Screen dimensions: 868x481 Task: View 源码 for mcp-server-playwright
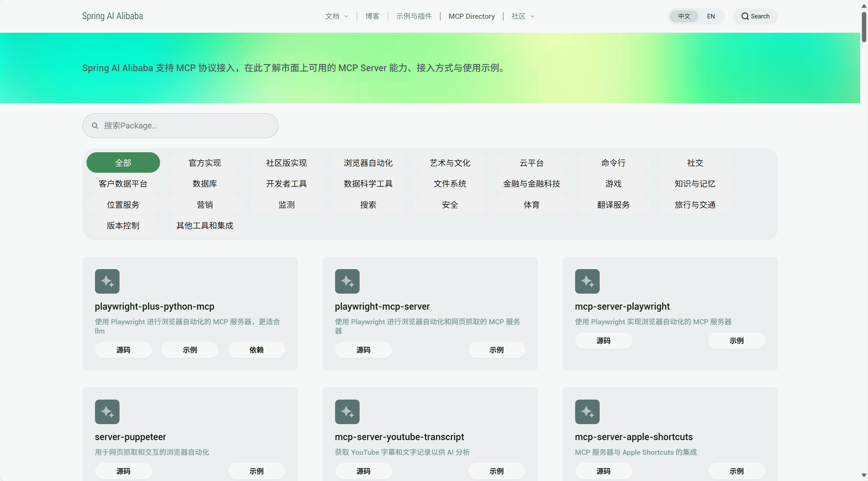[x=603, y=341]
